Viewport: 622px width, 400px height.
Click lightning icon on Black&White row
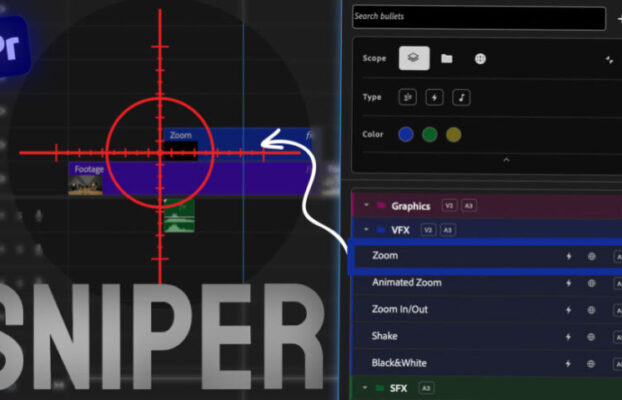pyautogui.click(x=568, y=363)
